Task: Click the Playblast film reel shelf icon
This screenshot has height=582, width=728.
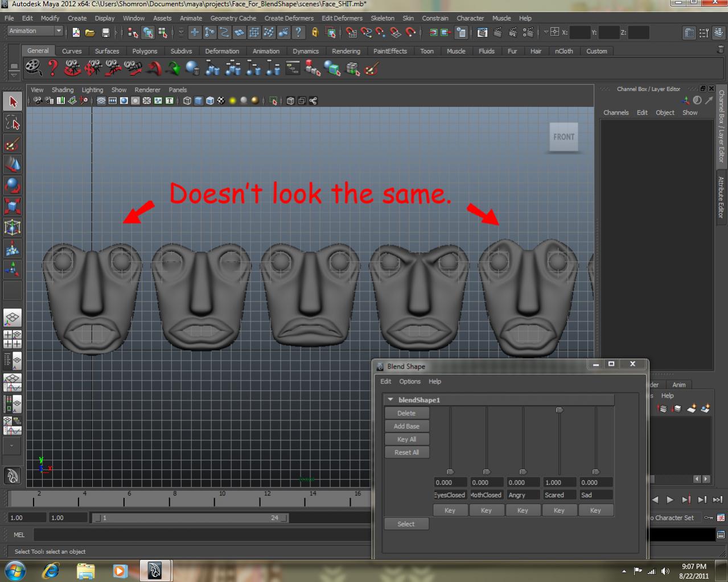Action: 34,68
